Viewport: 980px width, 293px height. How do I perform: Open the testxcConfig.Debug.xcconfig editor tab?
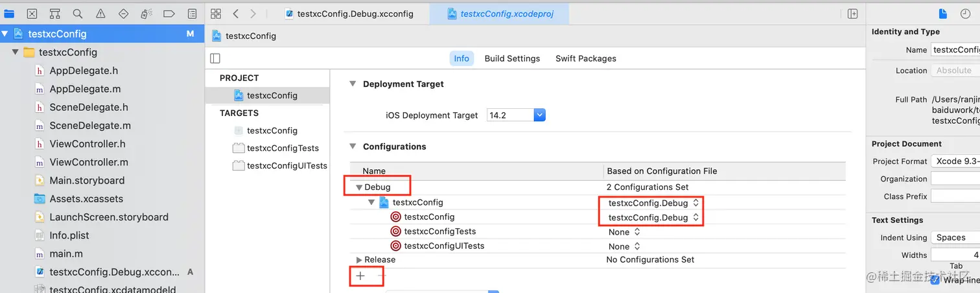355,14
